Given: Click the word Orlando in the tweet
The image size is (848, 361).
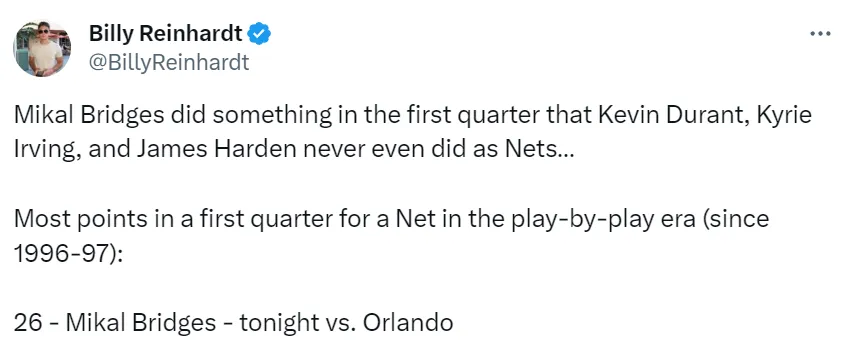Looking at the screenshot, I should click(408, 323).
